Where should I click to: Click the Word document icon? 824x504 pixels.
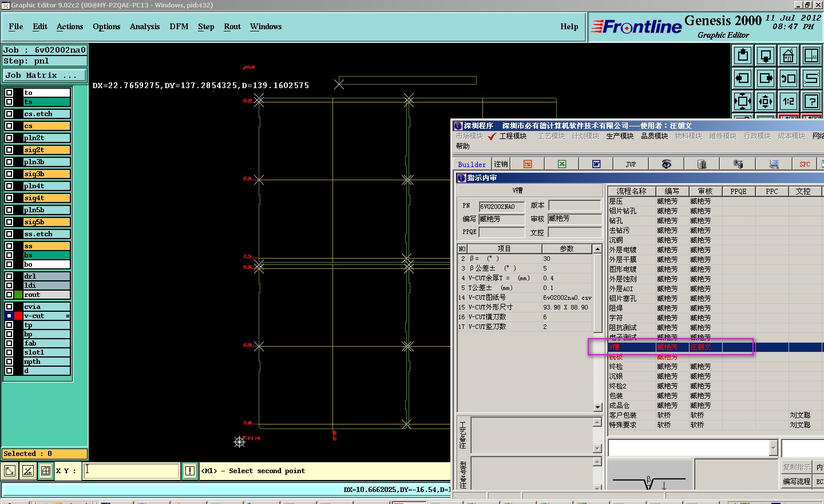tap(596, 164)
